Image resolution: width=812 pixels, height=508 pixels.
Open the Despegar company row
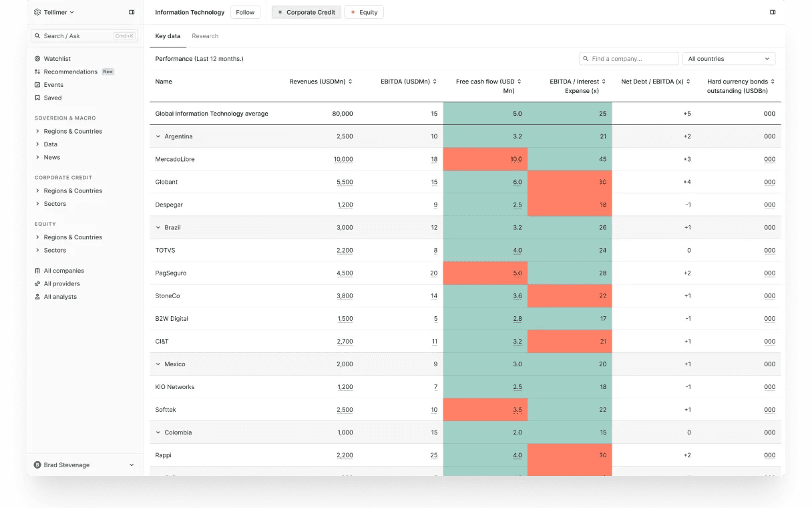[x=465, y=205]
